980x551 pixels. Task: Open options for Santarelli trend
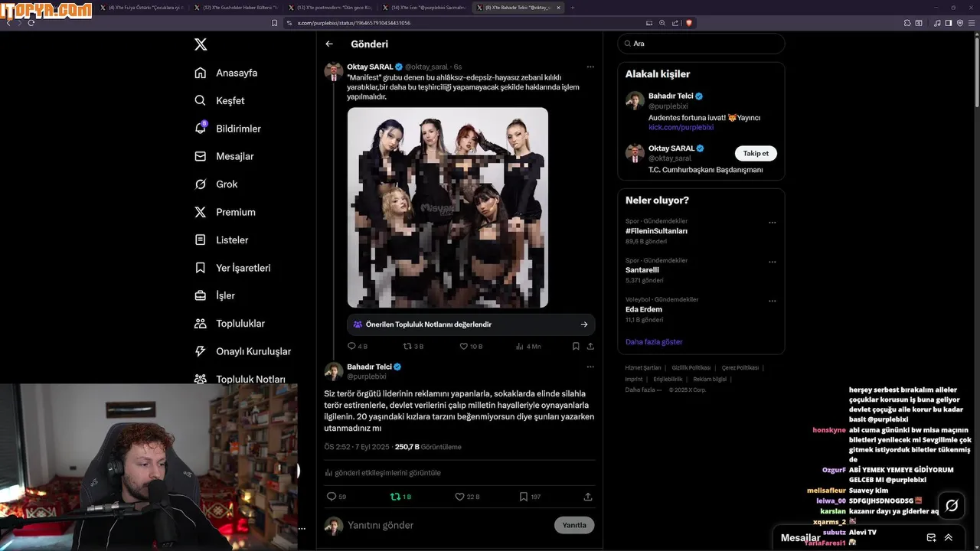[x=772, y=262]
